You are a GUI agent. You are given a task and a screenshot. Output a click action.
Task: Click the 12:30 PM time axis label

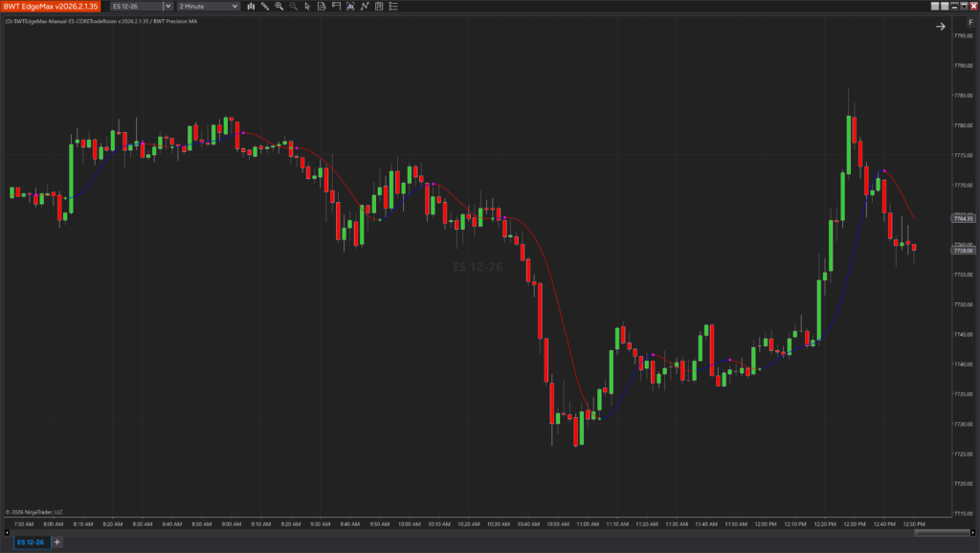pyautogui.click(x=855, y=524)
